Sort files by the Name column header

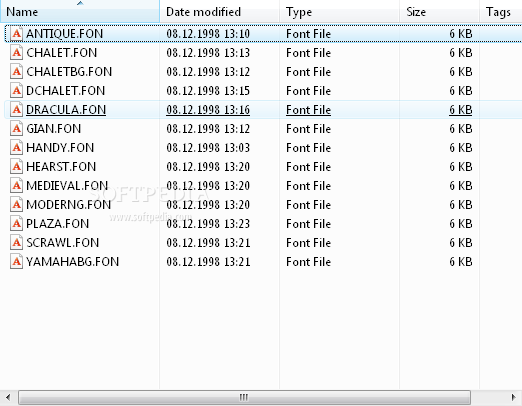80,11
